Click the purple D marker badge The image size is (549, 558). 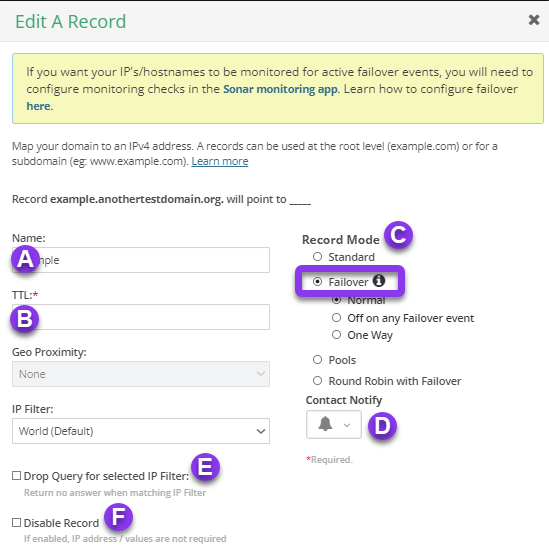382,426
